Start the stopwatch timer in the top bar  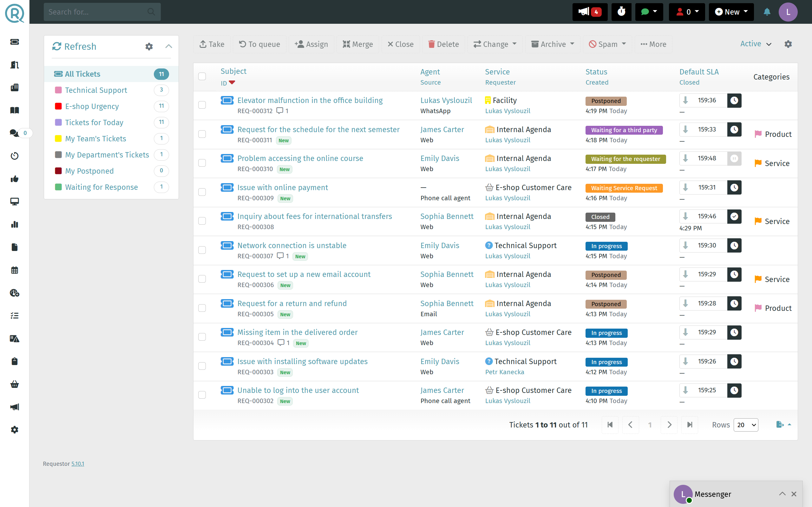pyautogui.click(x=621, y=12)
